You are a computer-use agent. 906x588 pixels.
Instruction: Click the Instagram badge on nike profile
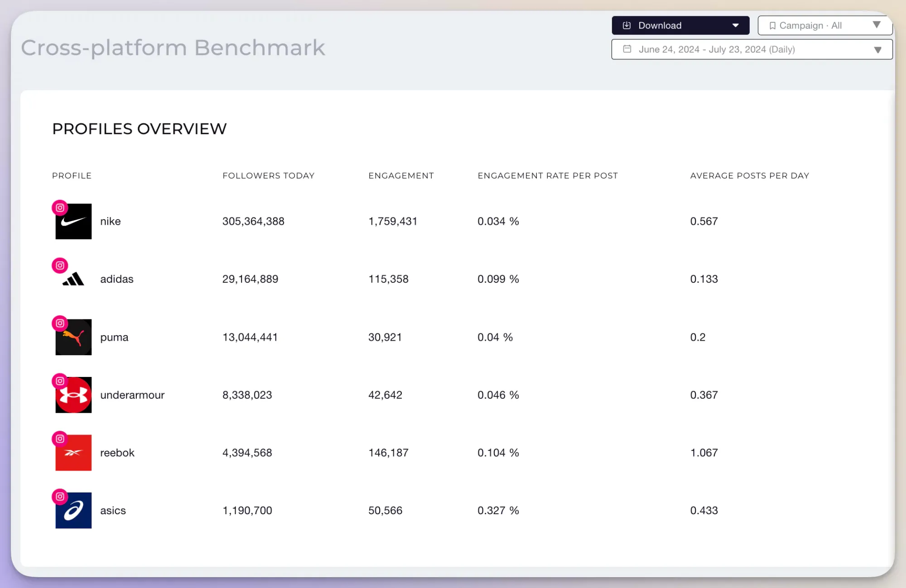tap(60, 207)
